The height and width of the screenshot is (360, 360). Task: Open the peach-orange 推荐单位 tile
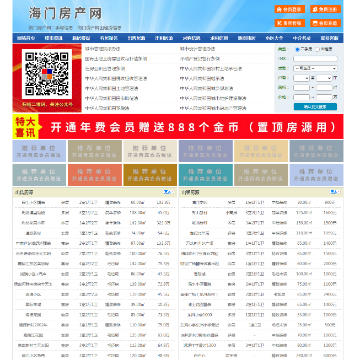pyautogui.click(x=261, y=151)
